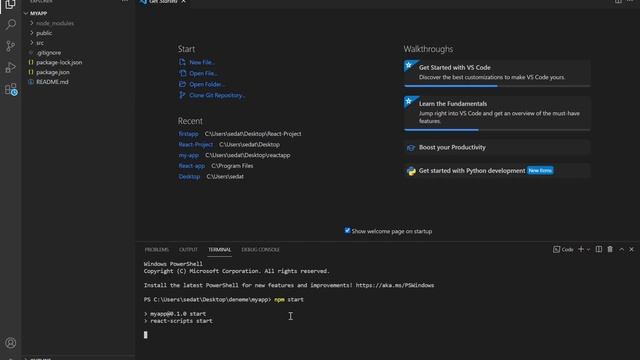Open recent project React-app
Viewport: 640px width, 360px height.
click(x=191, y=166)
